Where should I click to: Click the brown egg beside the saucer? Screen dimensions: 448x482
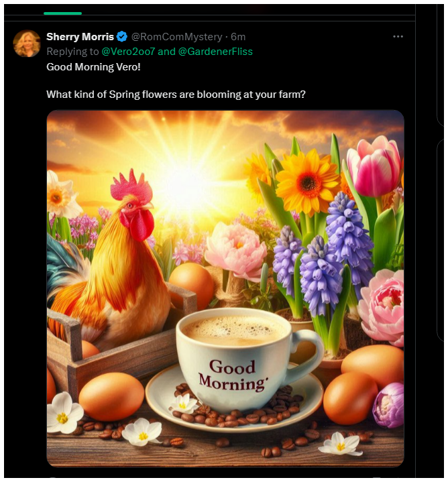tap(111, 396)
